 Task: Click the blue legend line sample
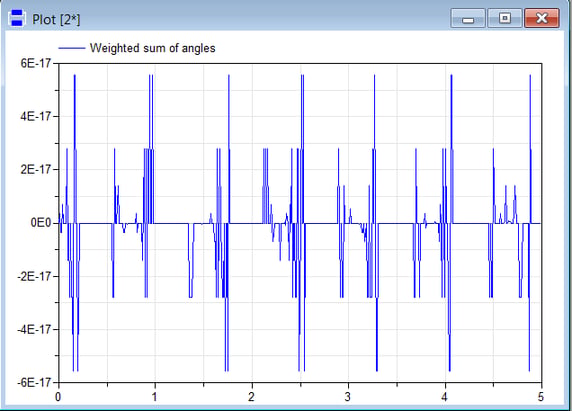pyautogui.click(x=72, y=48)
